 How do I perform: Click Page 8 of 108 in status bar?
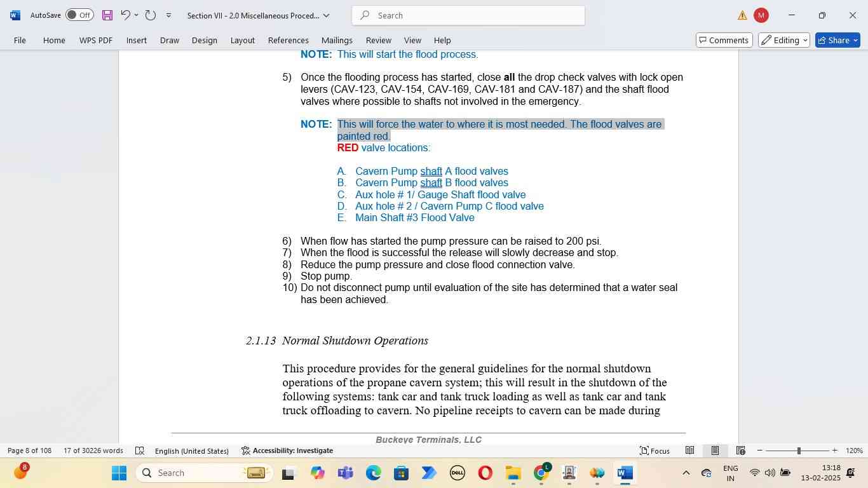pos(29,451)
